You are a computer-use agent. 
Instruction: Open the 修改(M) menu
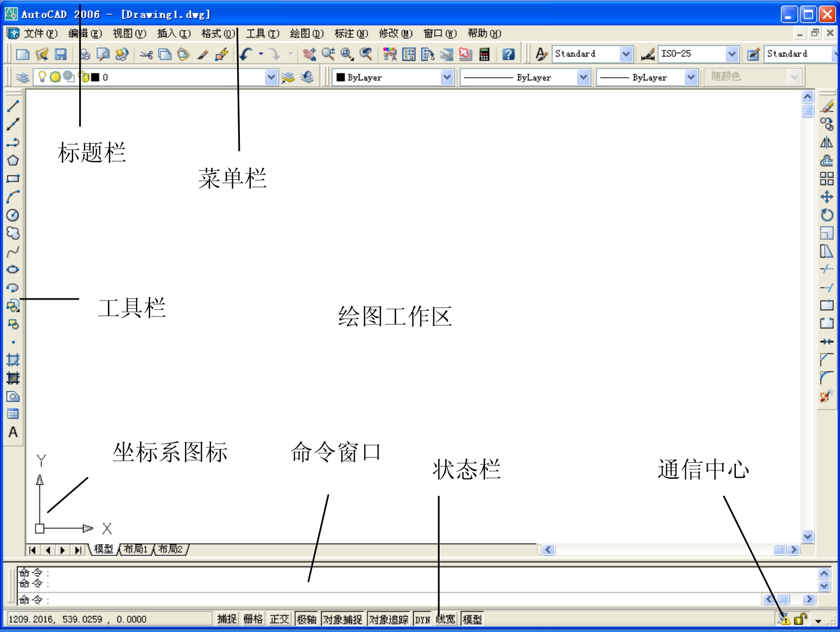click(x=396, y=33)
